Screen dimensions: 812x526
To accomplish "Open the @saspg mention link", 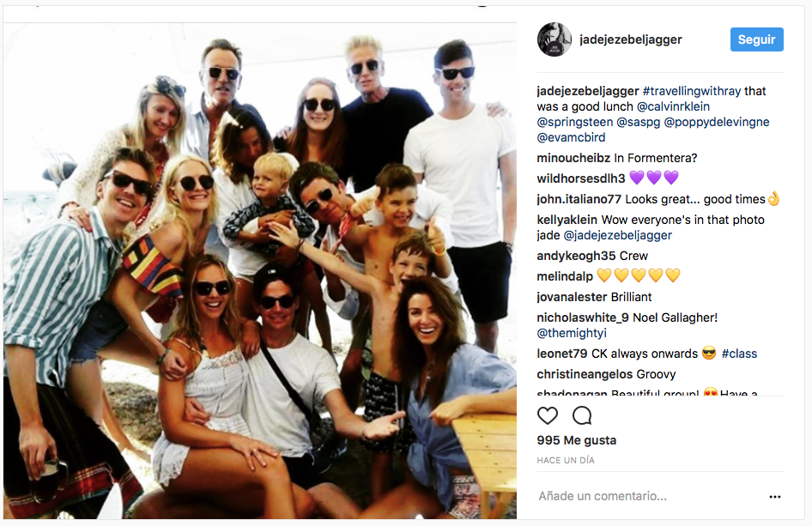I will [x=638, y=122].
